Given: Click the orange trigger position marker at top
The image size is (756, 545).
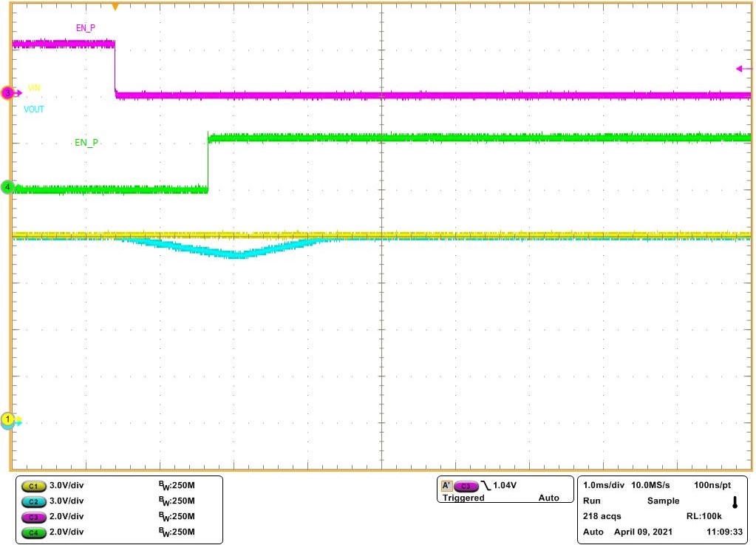Looking at the screenshot, I should click(115, 6).
